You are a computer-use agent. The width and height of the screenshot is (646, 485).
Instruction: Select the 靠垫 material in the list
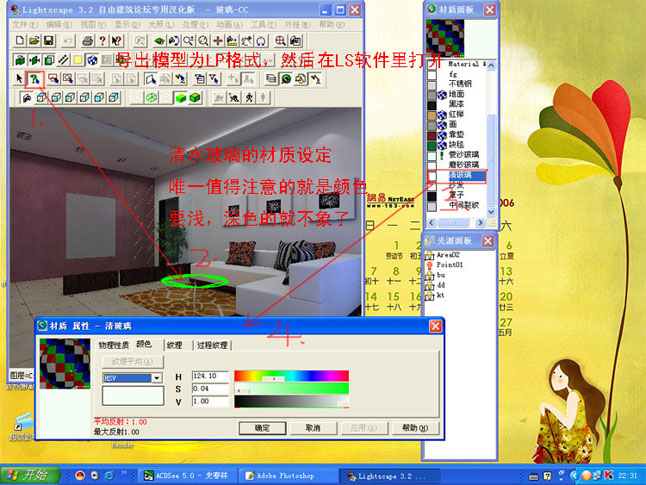coord(456,134)
